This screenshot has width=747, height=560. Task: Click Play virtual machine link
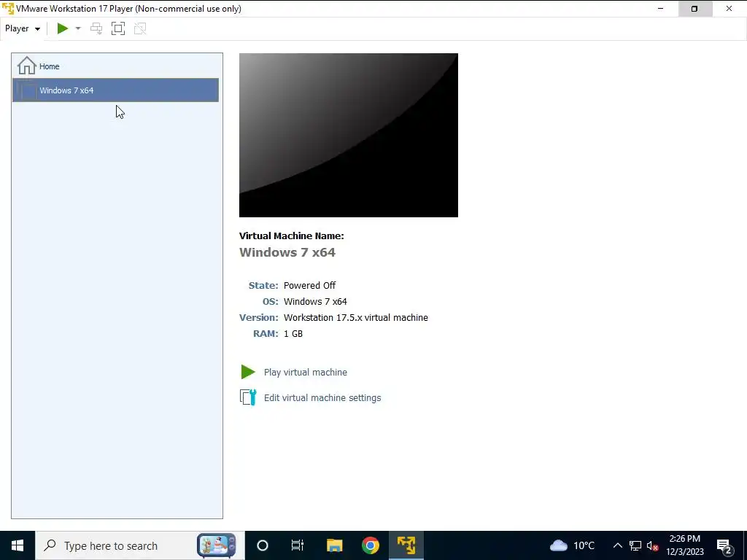point(306,373)
